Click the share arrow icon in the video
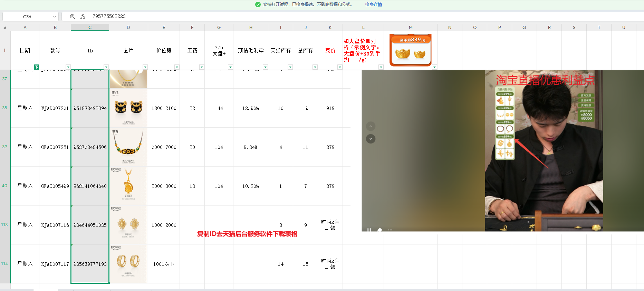 (379, 230)
